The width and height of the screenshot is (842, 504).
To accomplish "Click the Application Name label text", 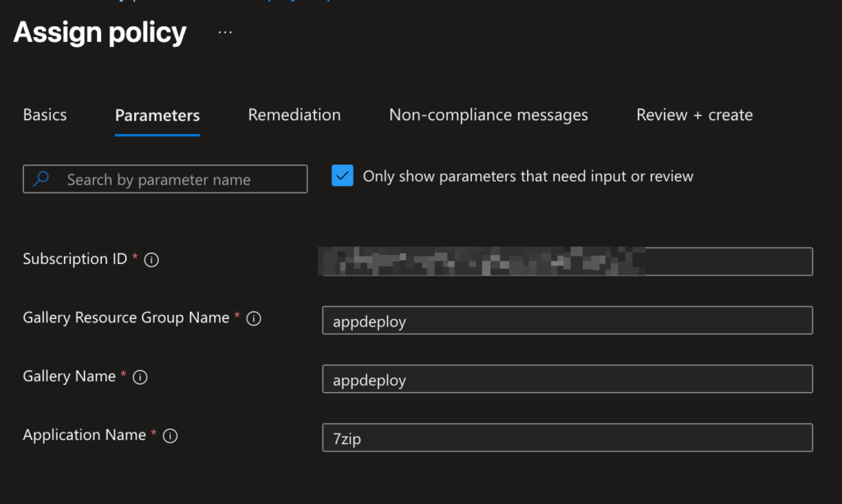I will point(84,435).
